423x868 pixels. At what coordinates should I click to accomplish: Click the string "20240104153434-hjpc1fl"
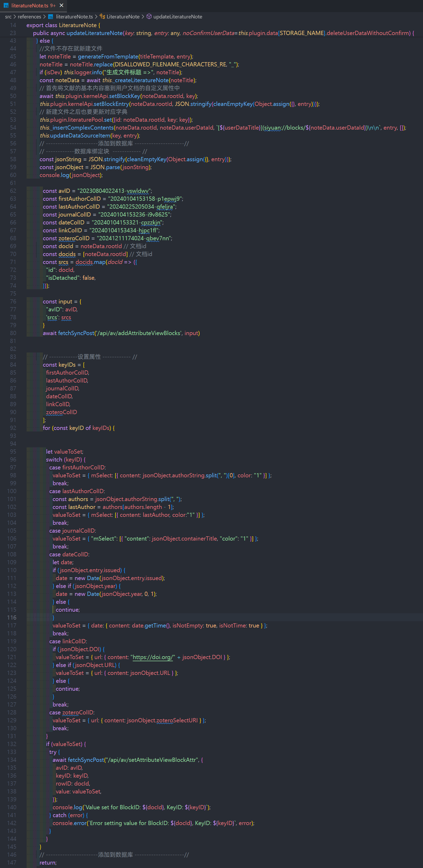[124, 231]
